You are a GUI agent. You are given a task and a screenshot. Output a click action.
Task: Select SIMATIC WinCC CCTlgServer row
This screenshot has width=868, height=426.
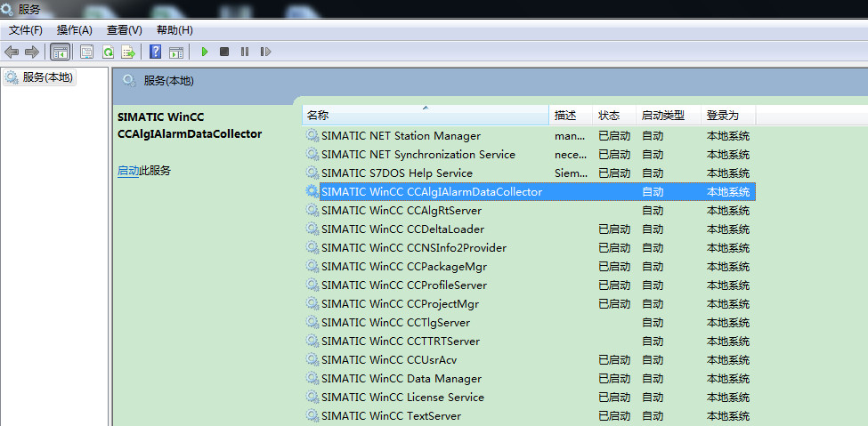(529, 323)
